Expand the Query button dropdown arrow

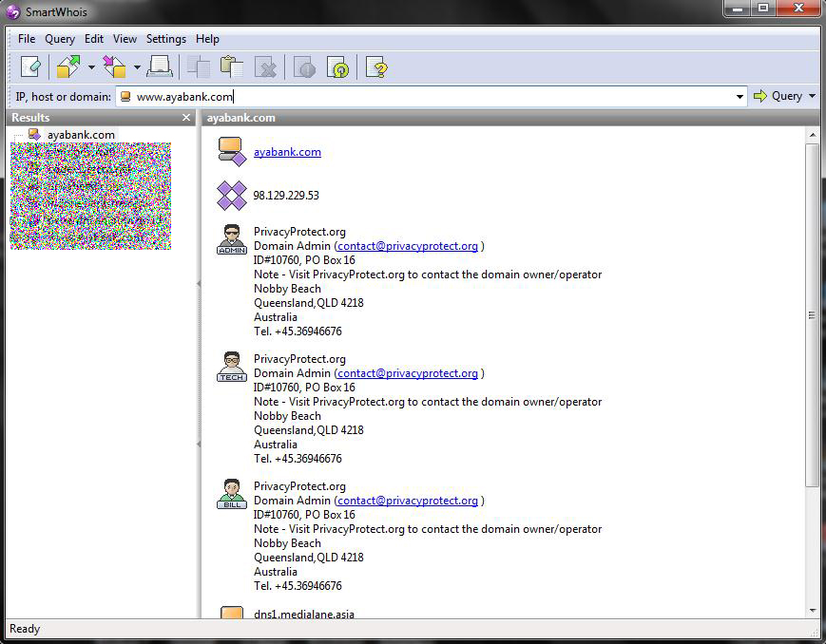click(x=812, y=96)
